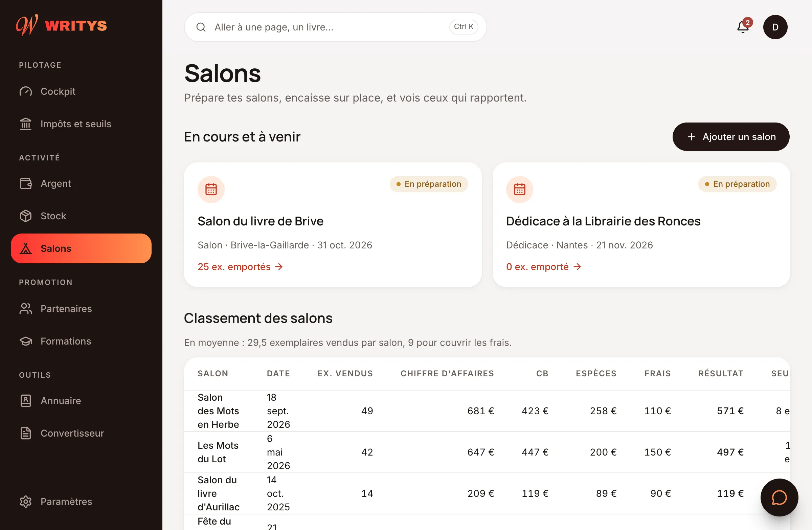Screen dimensions: 812x530
Task: Click the Partenaires people icon
Action: coord(26,309)
